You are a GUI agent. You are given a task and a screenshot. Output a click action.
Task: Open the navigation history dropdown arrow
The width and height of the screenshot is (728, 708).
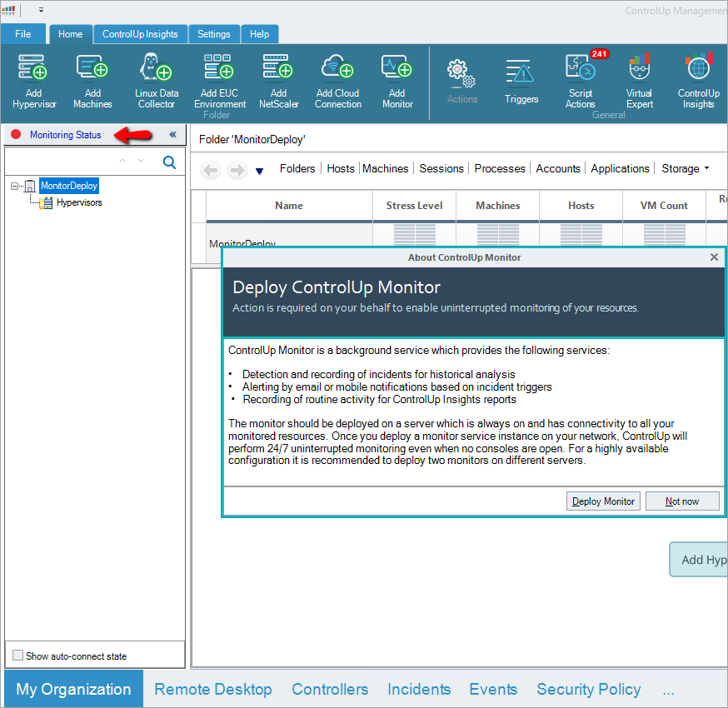tap(260, 172)
